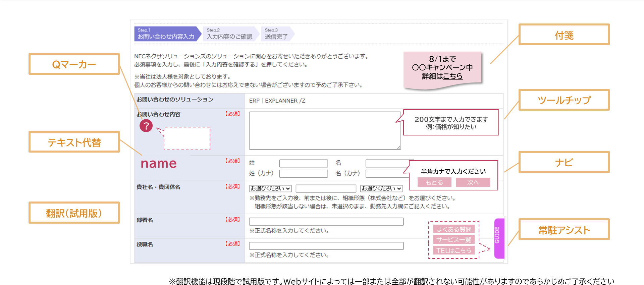This screenshot has height=285, width=644.
Task: Open the サービス一覧 assist button
Action: [x=454, y=240]
